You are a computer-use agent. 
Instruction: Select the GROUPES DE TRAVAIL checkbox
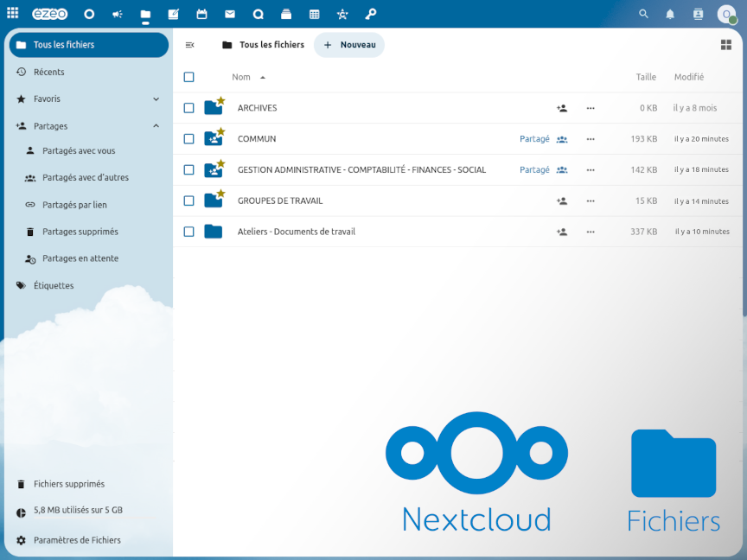[x=188, y=201]
